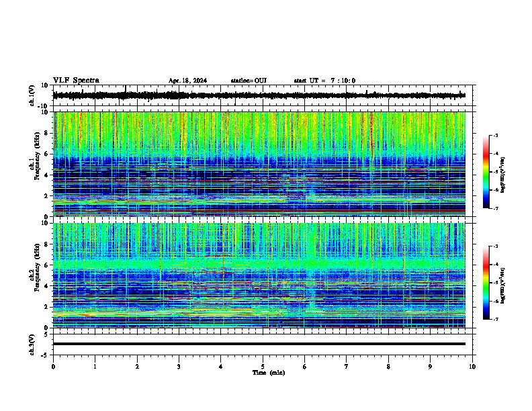Click the "-7" label below ch.2 color scale

(496, 319)
